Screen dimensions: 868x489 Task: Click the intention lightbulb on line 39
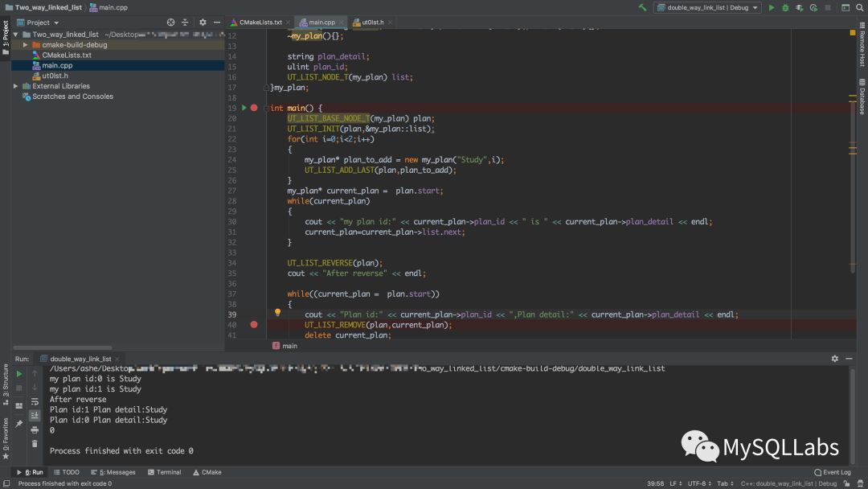coord(277,313)
